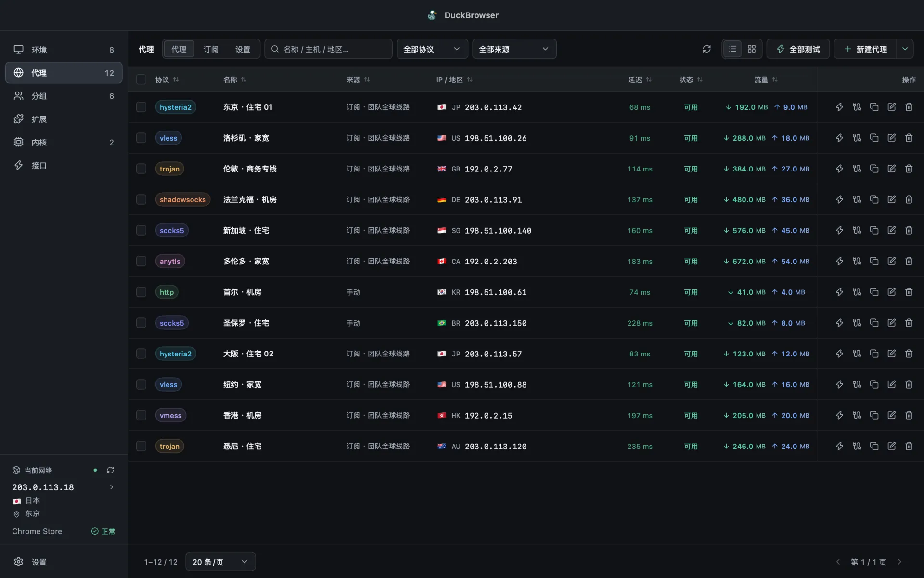Delete the 洛杉矶·家宽 proxy
Image resolution: width=924 pixels, height=578 pixels.
point(909,138)
